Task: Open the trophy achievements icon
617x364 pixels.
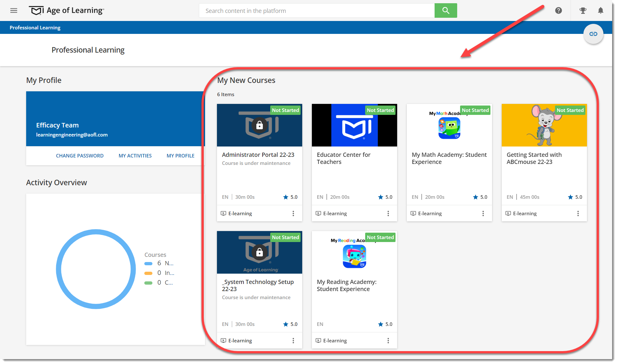Action: [x=583, y=11]
